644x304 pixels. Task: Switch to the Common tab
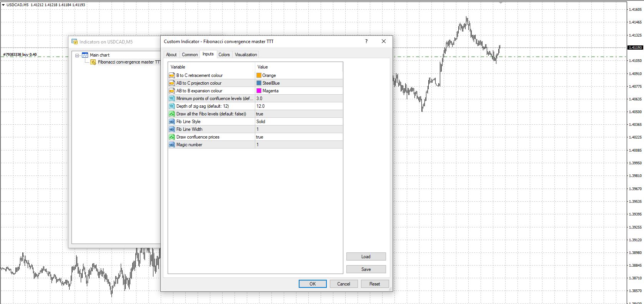pos(190,55)
